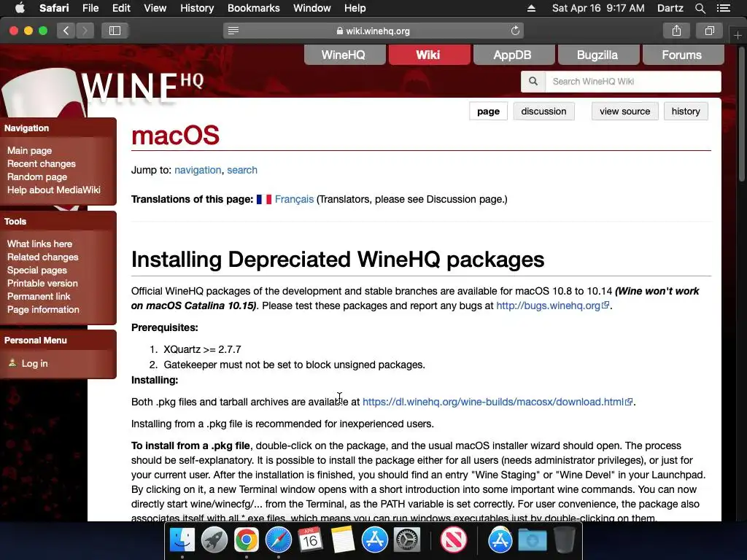Viewport: 747px width, 560px height.
Task: Open Help about MediaWiki link
Action: point(54,190)
